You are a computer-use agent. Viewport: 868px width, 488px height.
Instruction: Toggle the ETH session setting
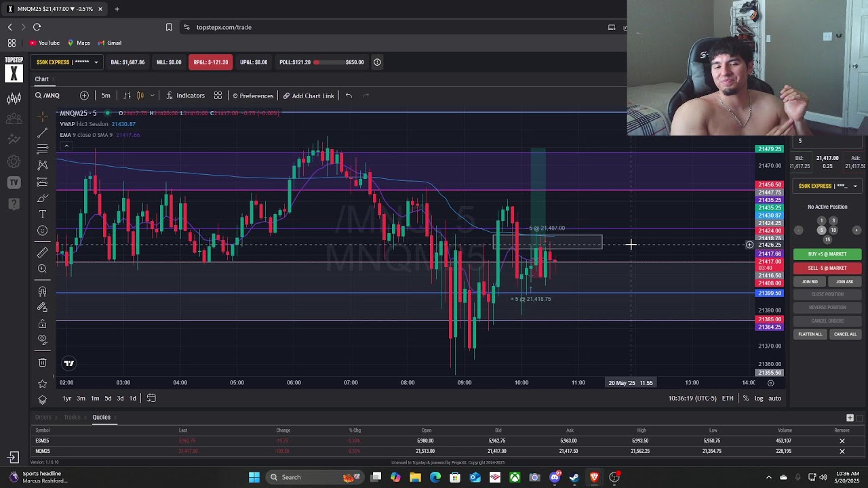pos(728,398)
